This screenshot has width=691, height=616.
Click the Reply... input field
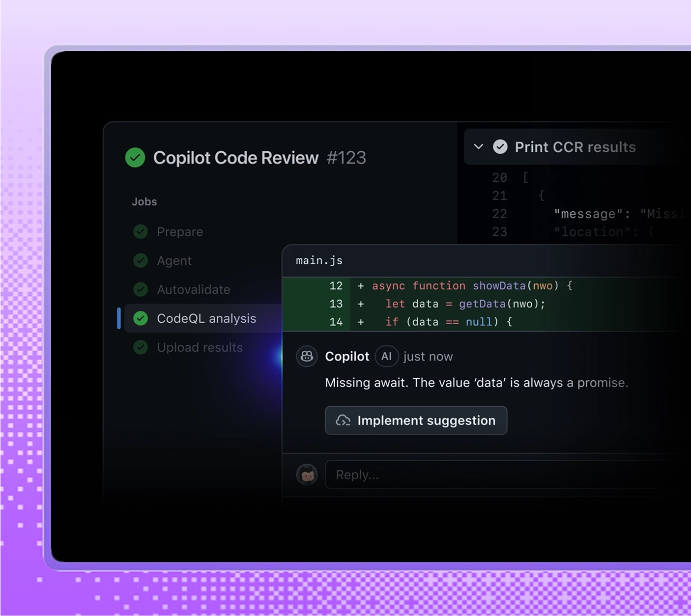click(508, 475)
